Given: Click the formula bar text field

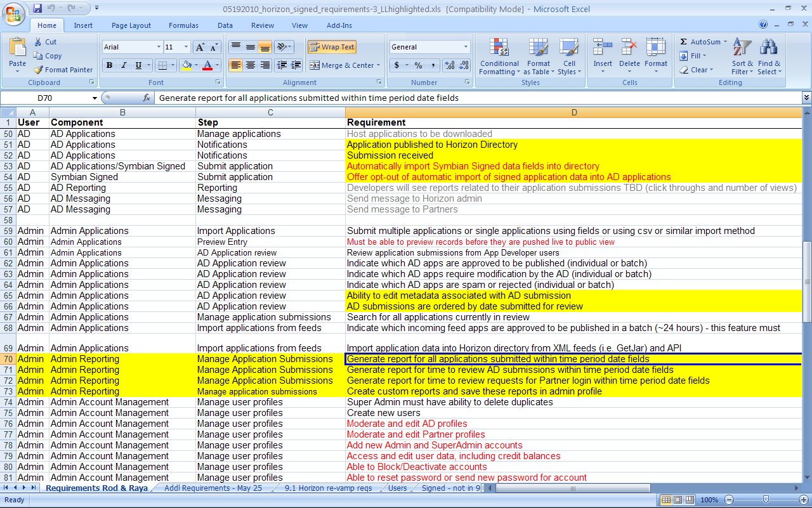Looking at the screenshot, I should click(479, 98).
